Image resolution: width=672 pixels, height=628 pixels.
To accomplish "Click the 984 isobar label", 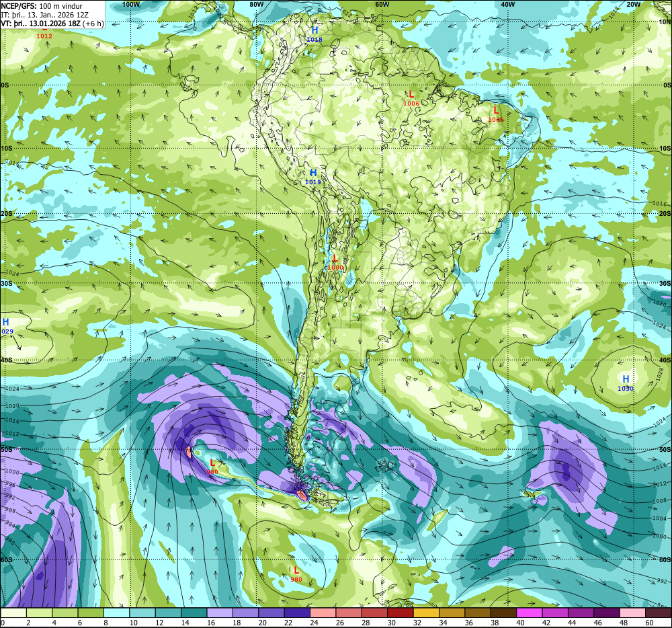I will click(10, 525).
